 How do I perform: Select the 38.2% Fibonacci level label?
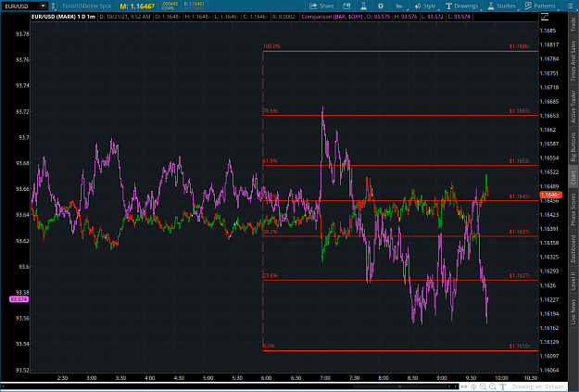click(x=270, y=232)
